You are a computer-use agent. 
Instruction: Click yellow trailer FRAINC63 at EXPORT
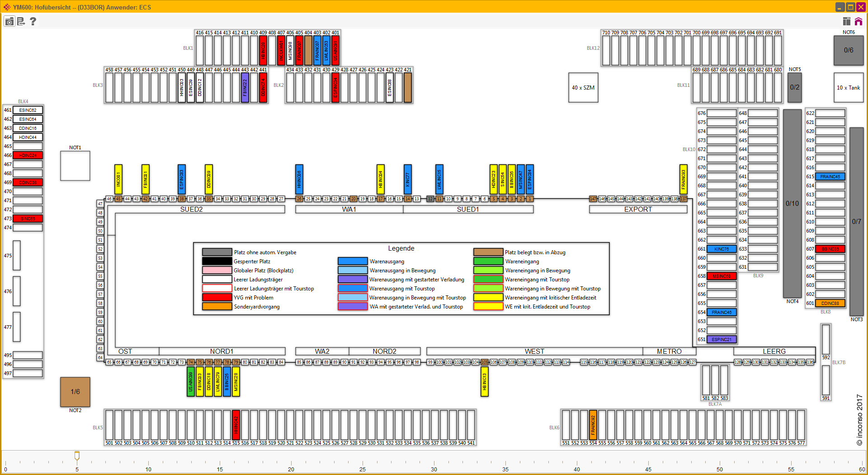(x=684, y=180)
